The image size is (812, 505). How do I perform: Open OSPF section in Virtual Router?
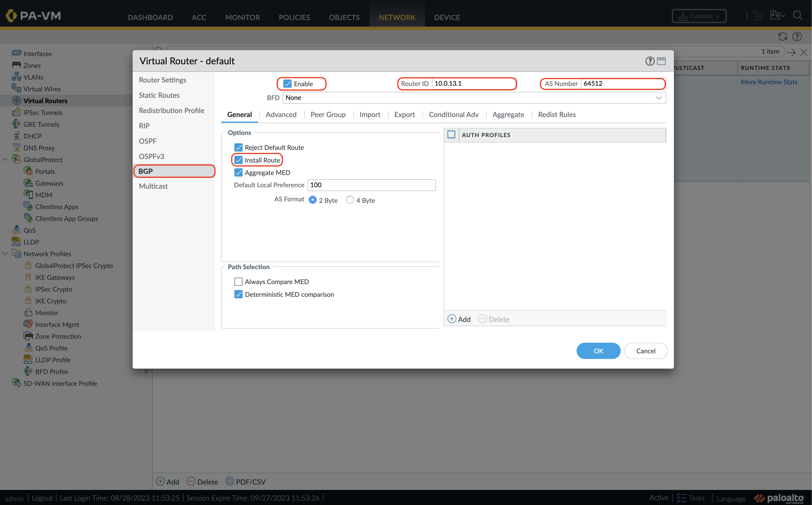147,141
